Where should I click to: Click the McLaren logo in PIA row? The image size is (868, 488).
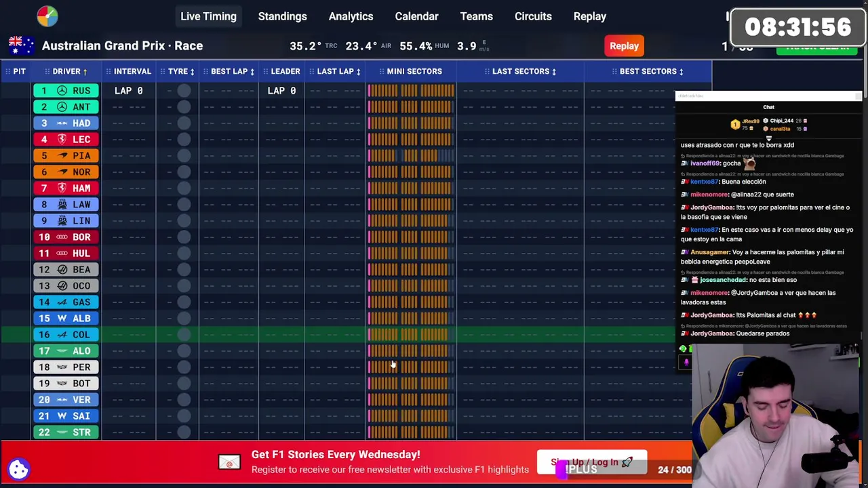62,155
